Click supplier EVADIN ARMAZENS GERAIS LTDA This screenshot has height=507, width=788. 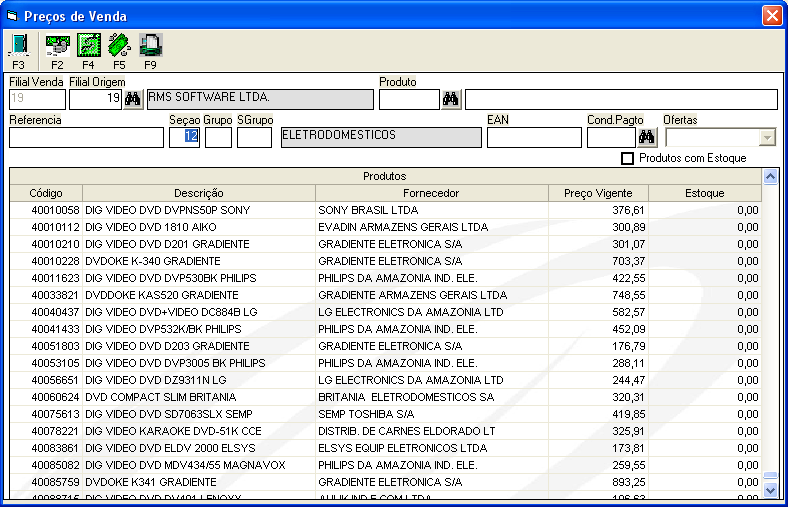pyautogui.click(x=403, y=227)
